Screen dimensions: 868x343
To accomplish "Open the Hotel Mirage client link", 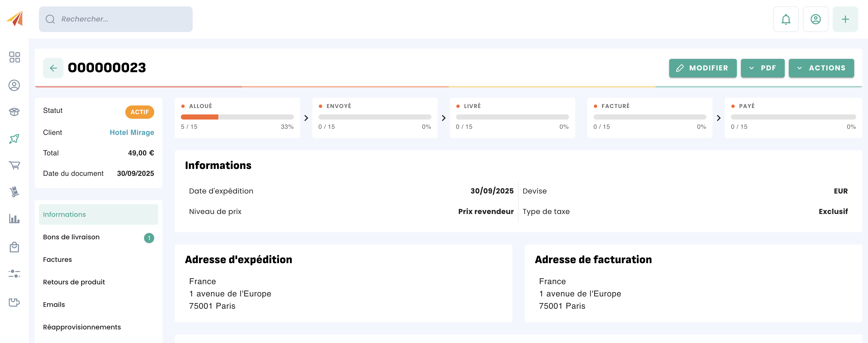I will pyautogui.click(x=132, y=132).
